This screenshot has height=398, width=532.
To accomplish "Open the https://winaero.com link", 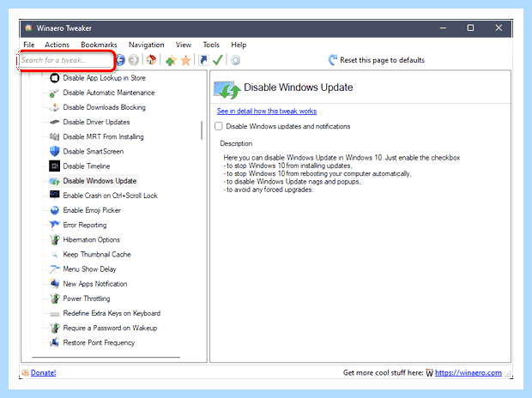I will click(469, 373).
